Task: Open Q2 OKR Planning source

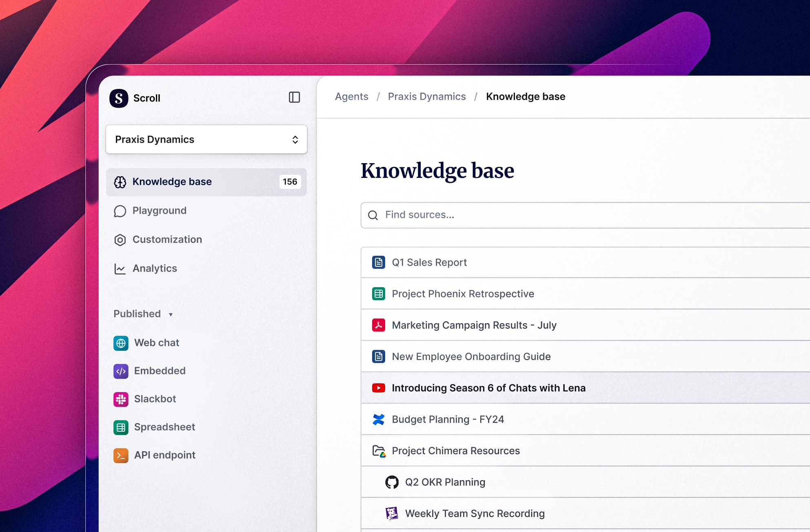Action: [x=585, y=483]
